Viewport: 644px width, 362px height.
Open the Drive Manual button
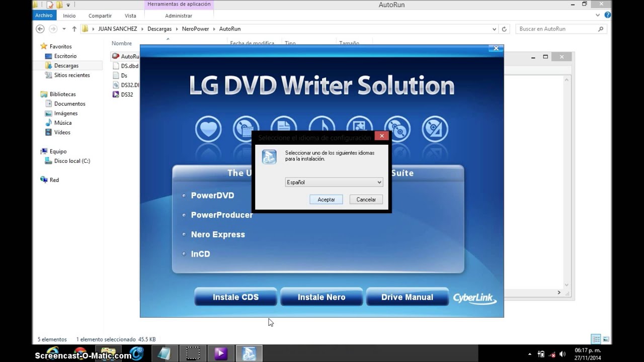pyautogui.click(x=408, y=297)
